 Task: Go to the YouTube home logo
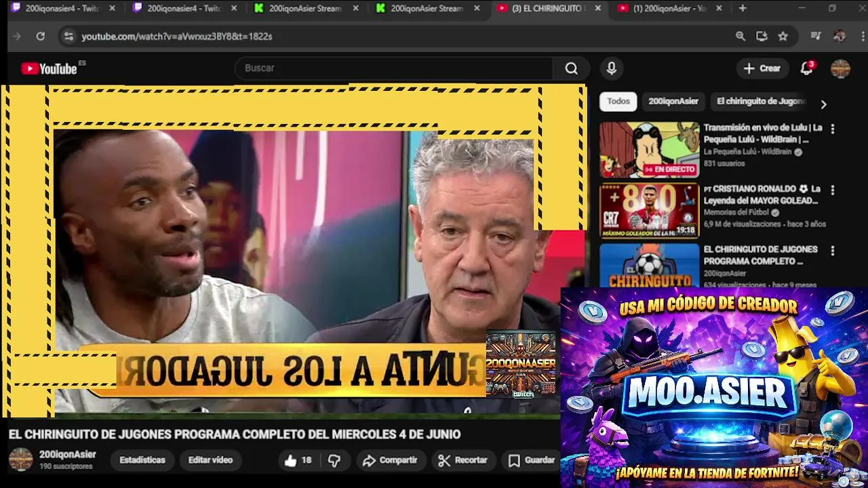[49, 68]
